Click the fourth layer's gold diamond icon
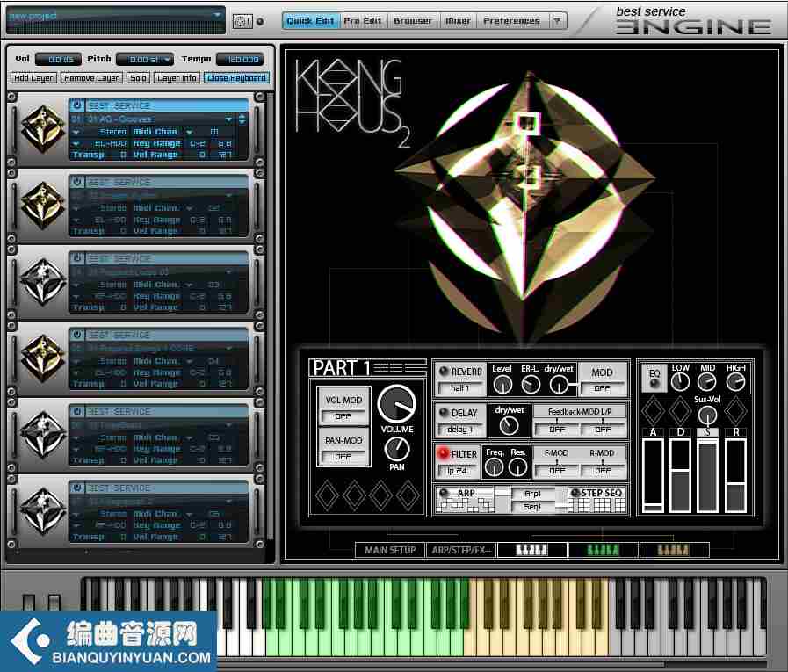Image resolution: width=788 pixels, height=672 pixels. [x=42, y=358]
